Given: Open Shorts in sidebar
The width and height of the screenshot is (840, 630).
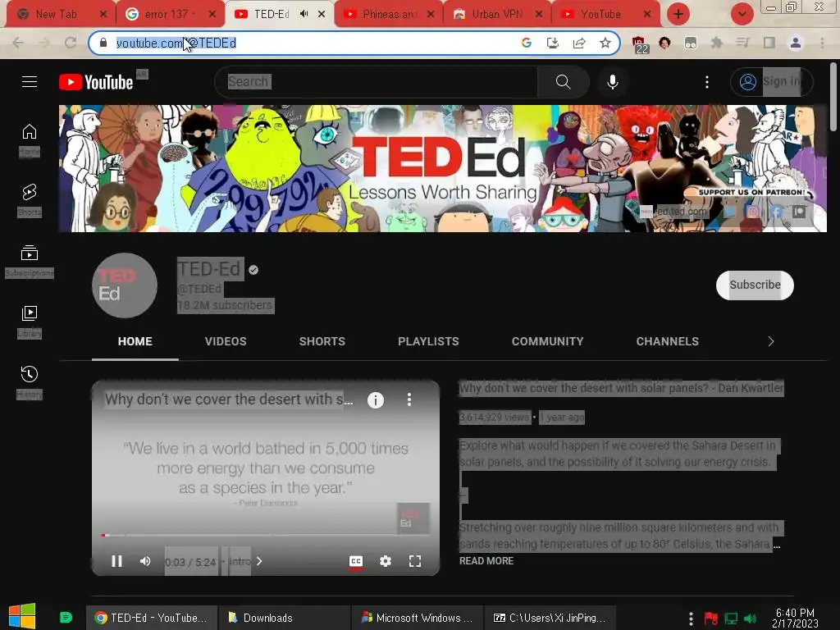Looking at the screenshot, I should 30,200.
